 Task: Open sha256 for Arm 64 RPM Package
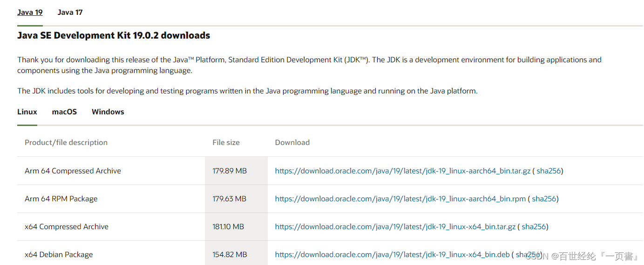coord(544,199)
